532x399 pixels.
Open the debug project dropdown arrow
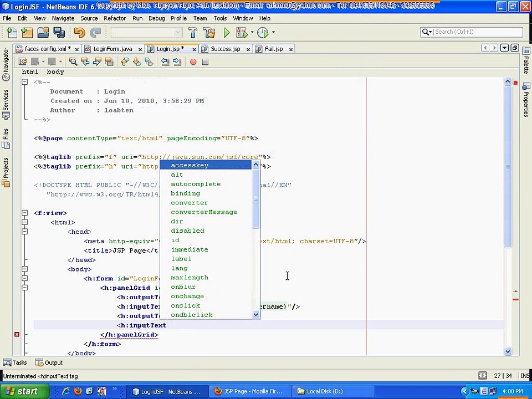252,33
